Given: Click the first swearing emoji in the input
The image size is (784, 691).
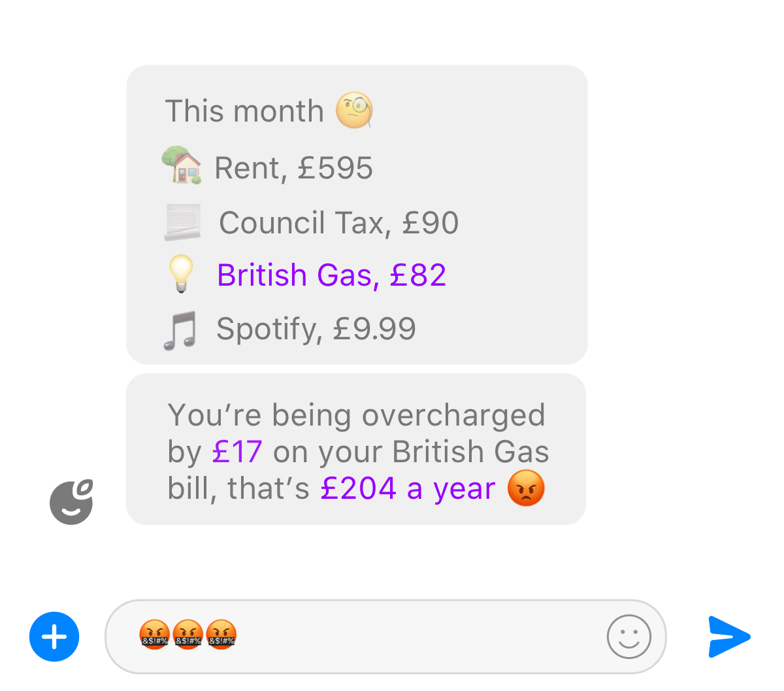Looking at the screenshot, I should click(154, 634).
